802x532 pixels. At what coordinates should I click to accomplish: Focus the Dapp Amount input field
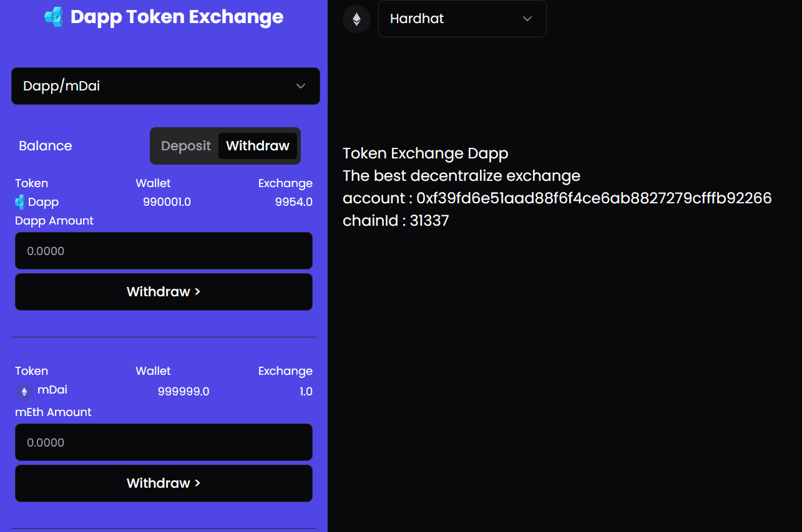(x=164, y=251)
